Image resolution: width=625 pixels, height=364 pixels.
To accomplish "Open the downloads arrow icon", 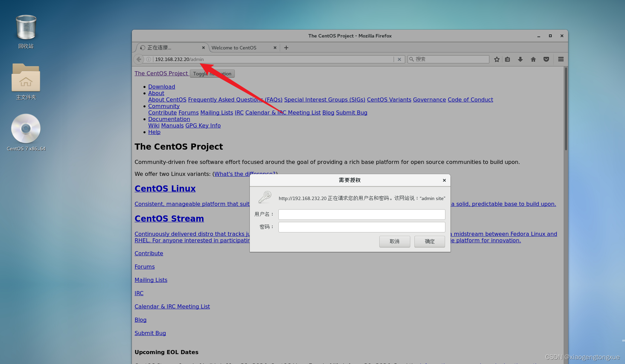I will 520,59.
